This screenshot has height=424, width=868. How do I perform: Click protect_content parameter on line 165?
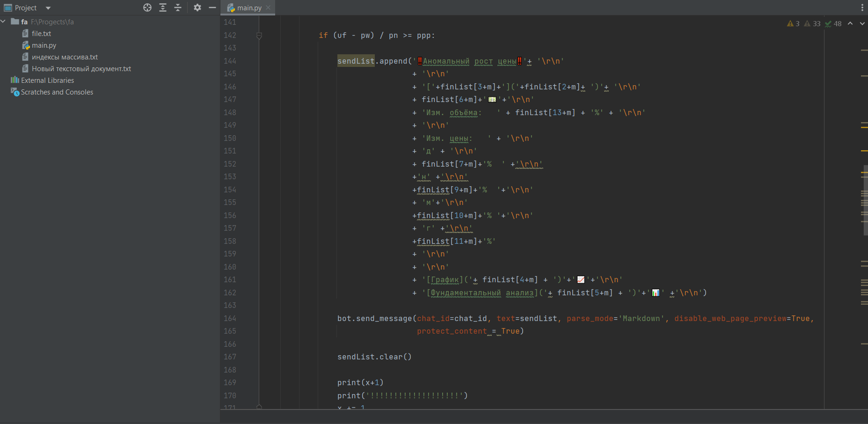[x=452, y=331]
